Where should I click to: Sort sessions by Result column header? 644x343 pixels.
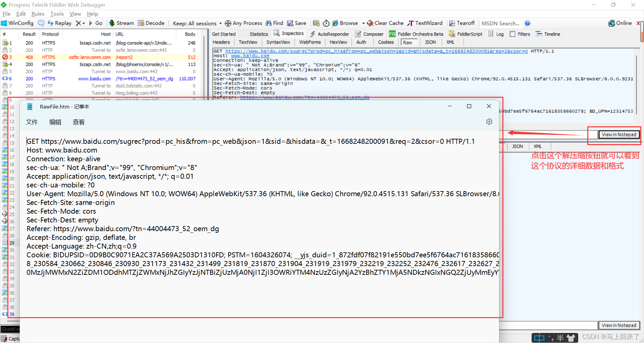point(29,34)
